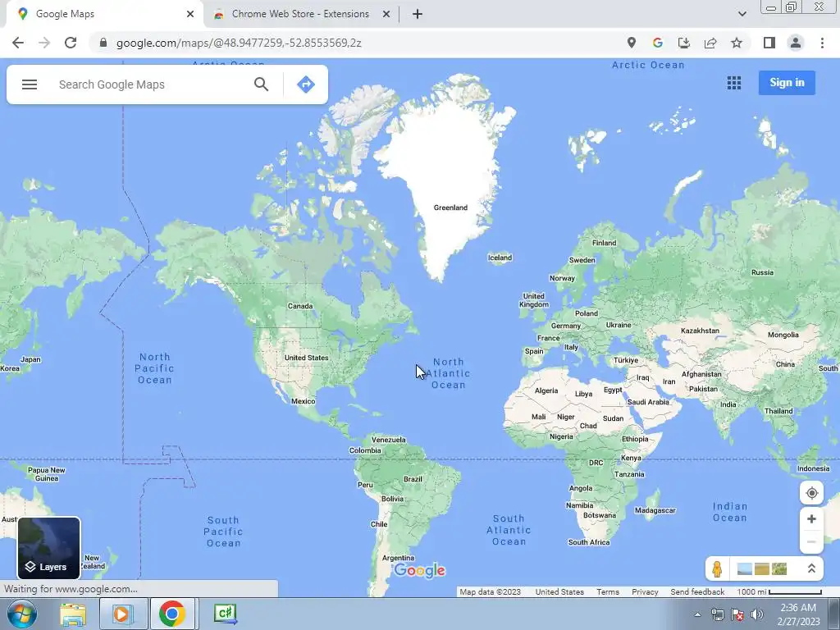Click the URL address bar text
Screen dimensions: 840x630
[x=239, y=43]
